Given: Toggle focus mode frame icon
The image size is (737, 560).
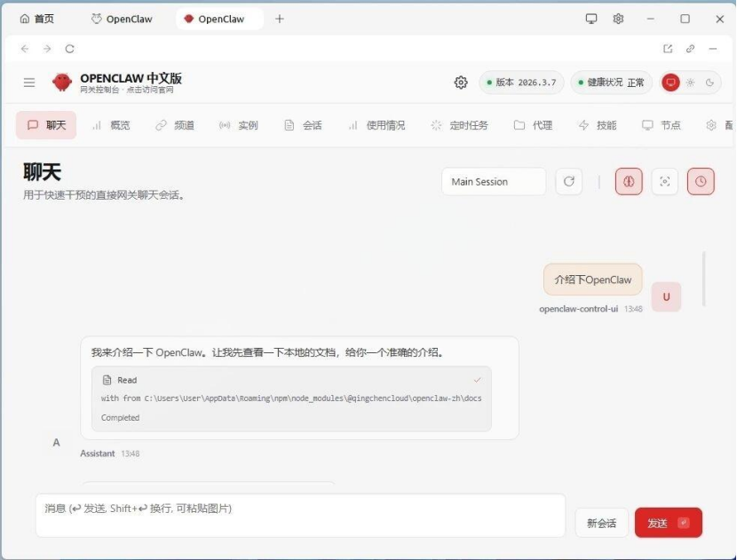Looking at the screenshot, I should pos(664,181).
